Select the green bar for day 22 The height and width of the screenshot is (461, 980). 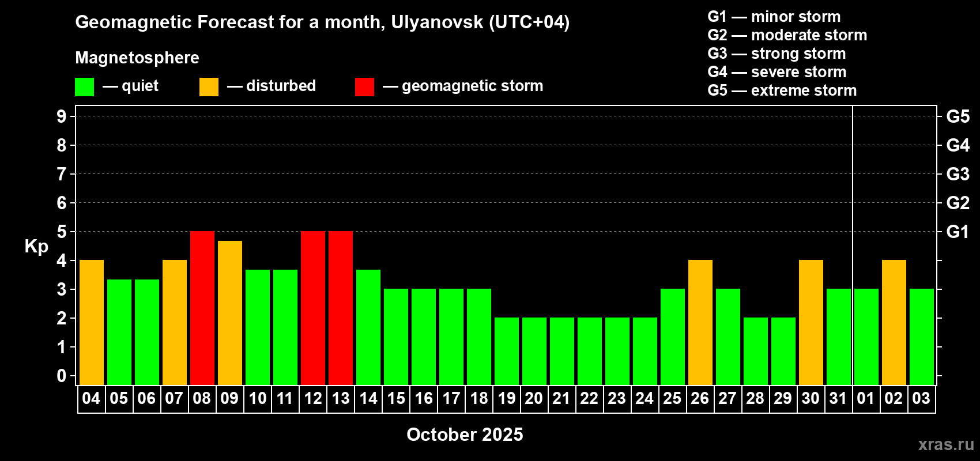(x=590, y=352)
